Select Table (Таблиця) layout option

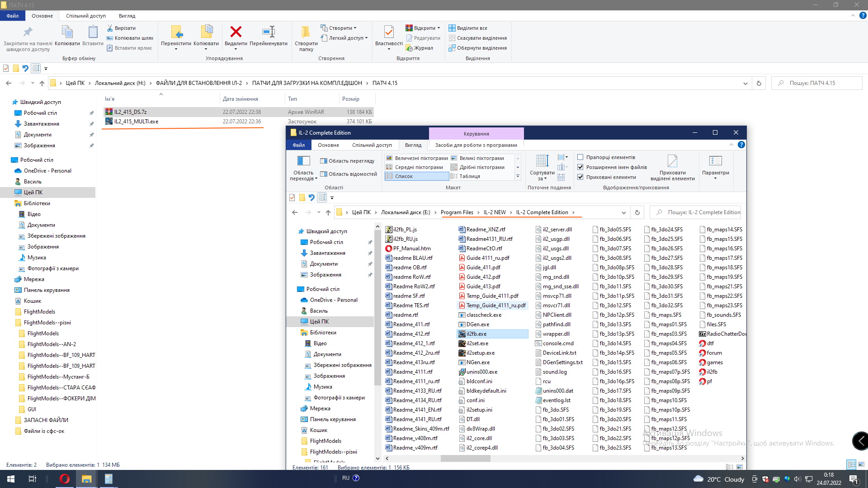pos(469,176)
